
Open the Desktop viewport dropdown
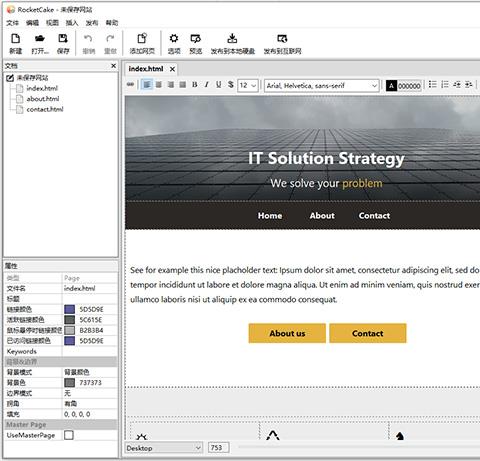pyautogui.click(x=163, y=448)
